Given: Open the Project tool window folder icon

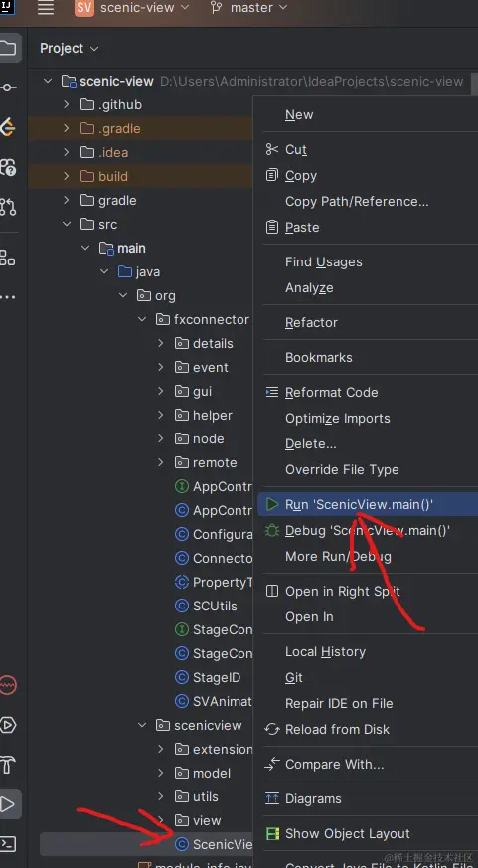Looking at the screenshot, I should click(8, 48).
